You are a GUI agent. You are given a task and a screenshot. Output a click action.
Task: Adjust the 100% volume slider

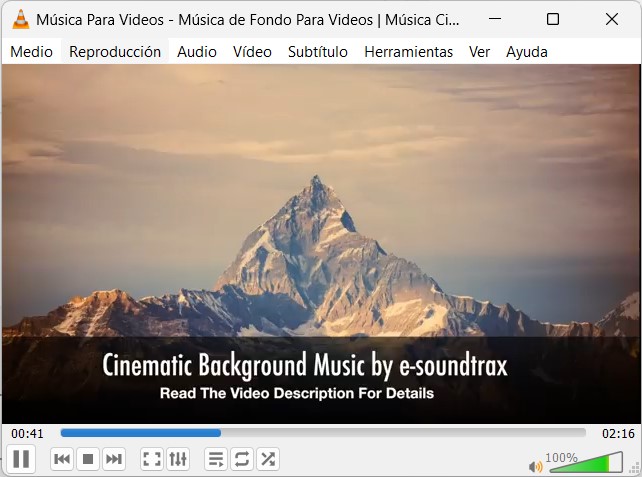(x=585, y=462)
